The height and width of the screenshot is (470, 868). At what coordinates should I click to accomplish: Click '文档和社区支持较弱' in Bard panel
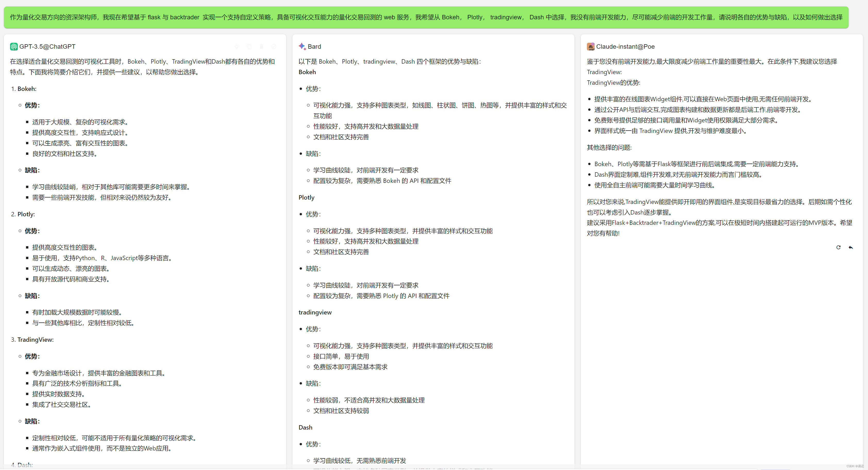click(341, 411)
